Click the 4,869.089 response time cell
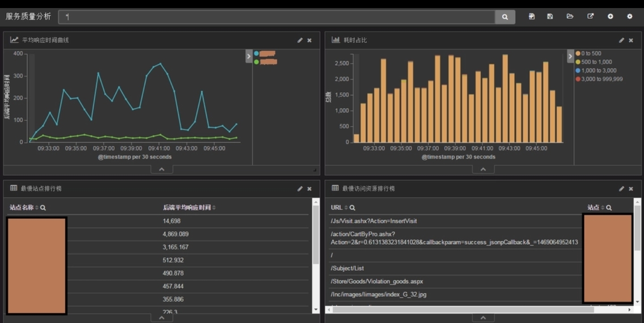This screenshot has height=323, width=644. [176, 234]
